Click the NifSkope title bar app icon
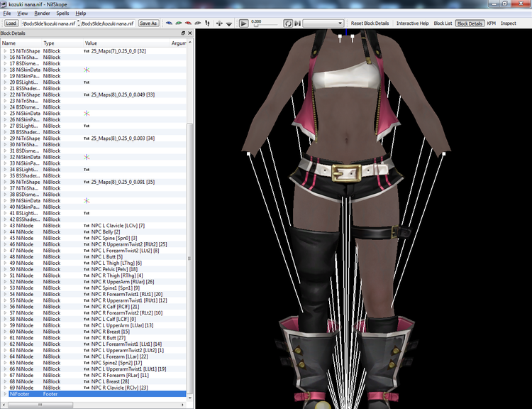This screenshot has height=409, width=532. (4, 4)
